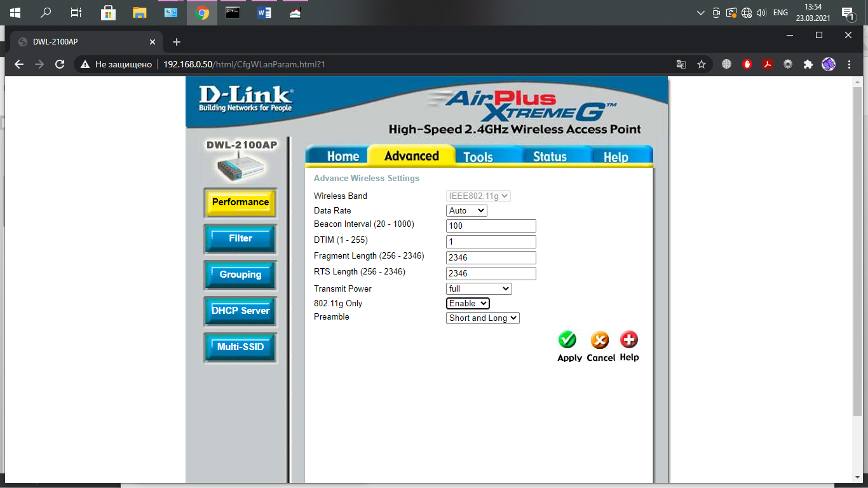
Task: Open the red stop-hand ad blocker extension
Action: click(x=747, y=64)
